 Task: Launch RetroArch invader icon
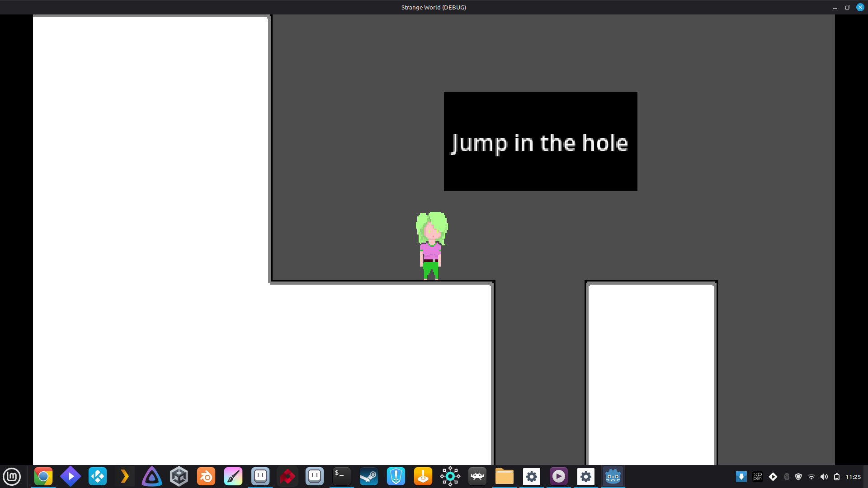point(477,476)
